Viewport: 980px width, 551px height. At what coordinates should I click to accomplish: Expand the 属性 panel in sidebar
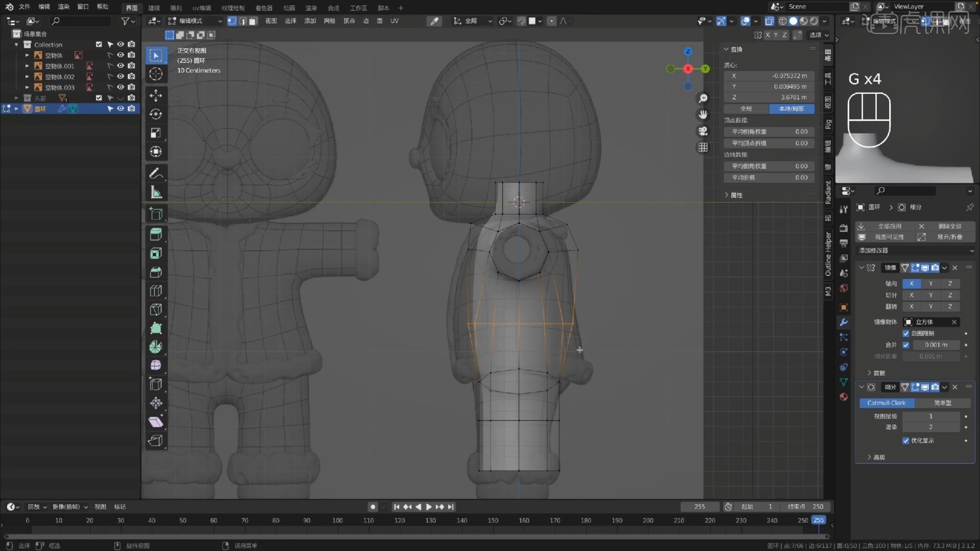tap(733, 195)
